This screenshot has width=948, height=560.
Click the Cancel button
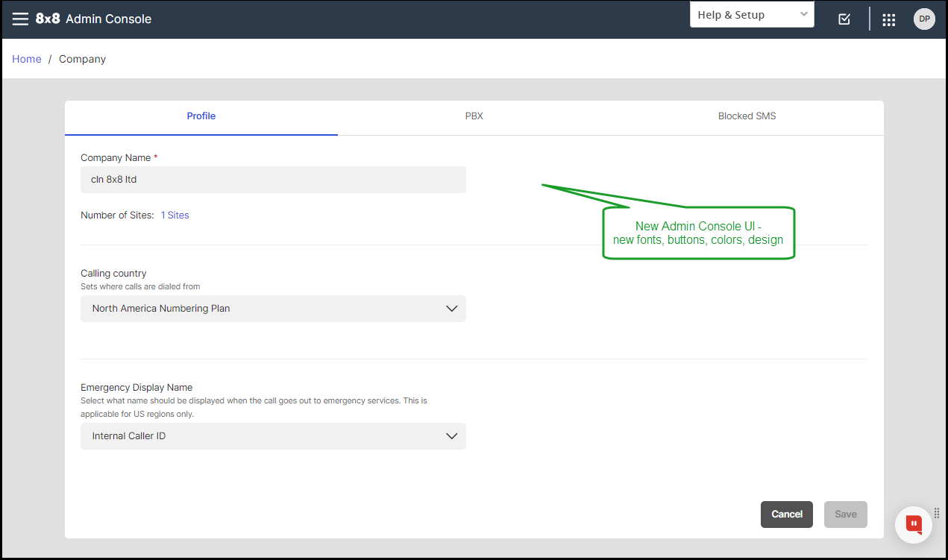pyautogui.click(x=787, y=515)
